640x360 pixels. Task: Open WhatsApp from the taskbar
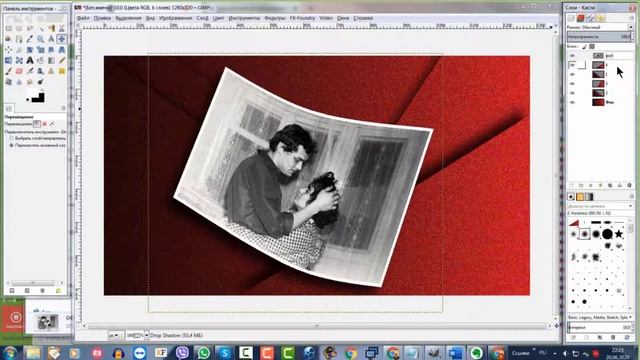203,353
